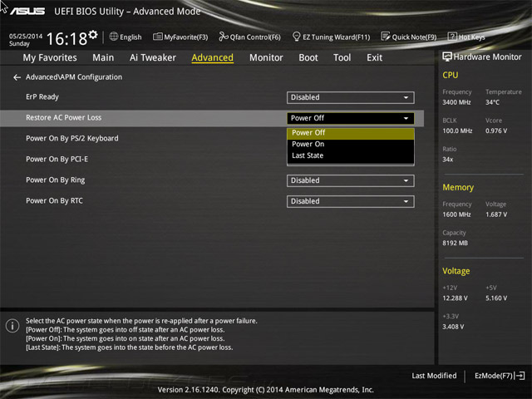532x399 pixels.
Task: Click the globe language icon
Action: tap(114, 37)
